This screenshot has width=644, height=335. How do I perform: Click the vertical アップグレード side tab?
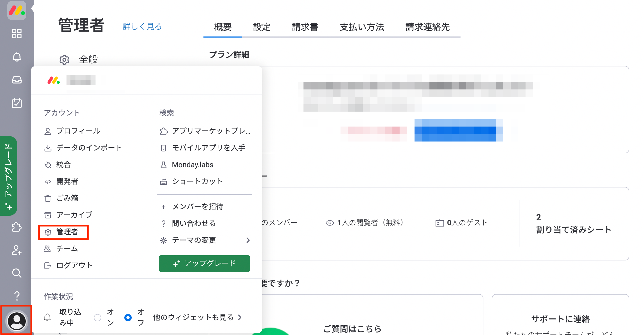pyautogui.click(x=9, y=175)
